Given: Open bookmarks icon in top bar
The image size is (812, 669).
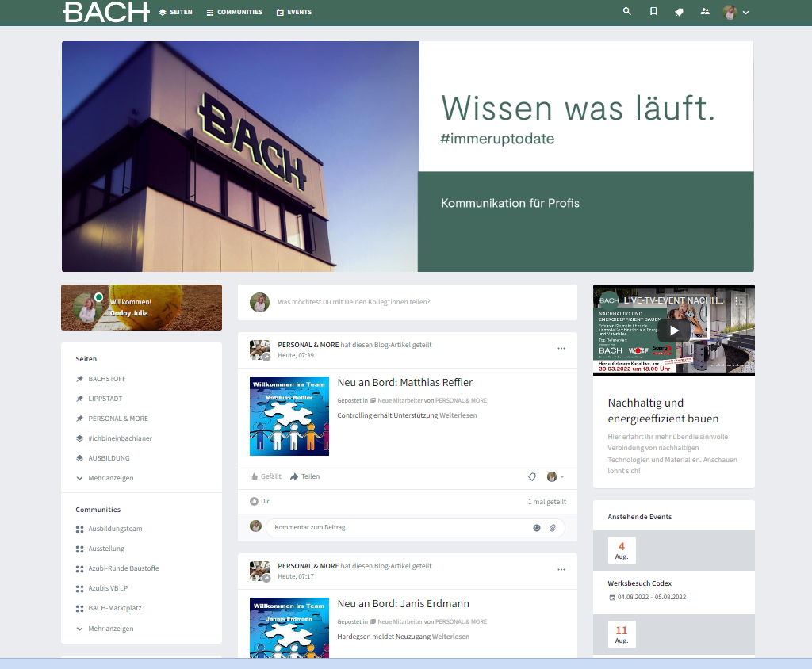Looking at the screenshot, I should pos(653,11).
